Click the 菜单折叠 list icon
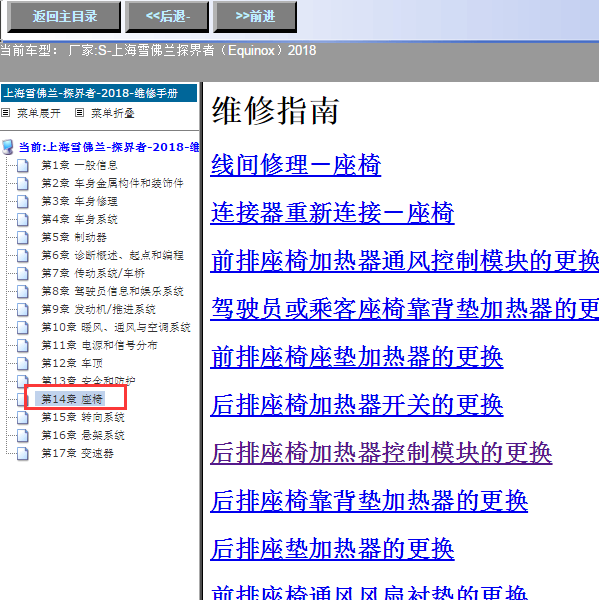 point(79,112)
